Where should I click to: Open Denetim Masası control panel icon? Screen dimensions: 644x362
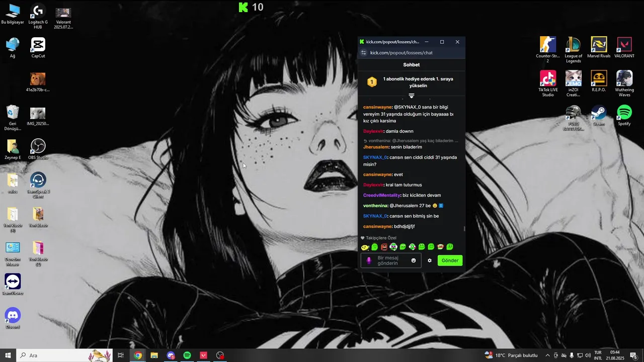tap(13, 254)
